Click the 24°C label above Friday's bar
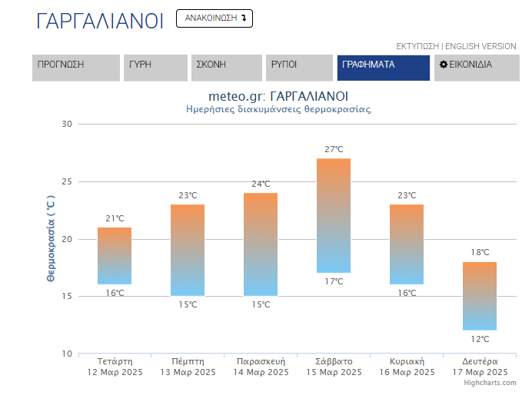The image size is (532, 412). coord(261,184)
